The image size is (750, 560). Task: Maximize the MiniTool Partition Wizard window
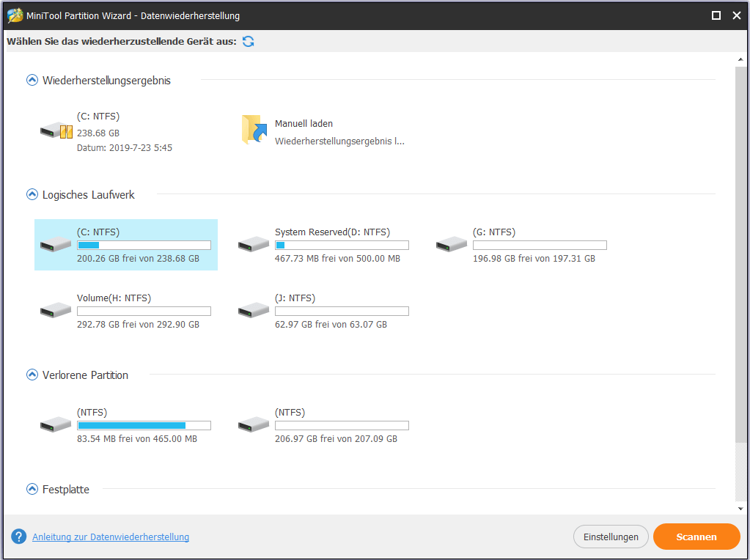(x=716, y=15)
